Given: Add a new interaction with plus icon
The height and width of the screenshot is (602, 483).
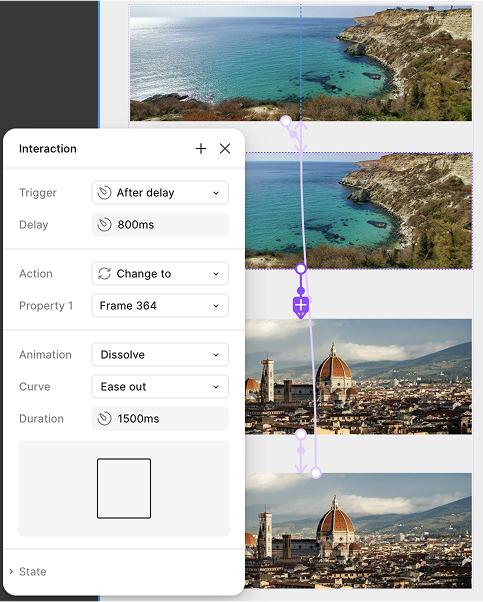Looking at the screenshot, I should point(201,149).
